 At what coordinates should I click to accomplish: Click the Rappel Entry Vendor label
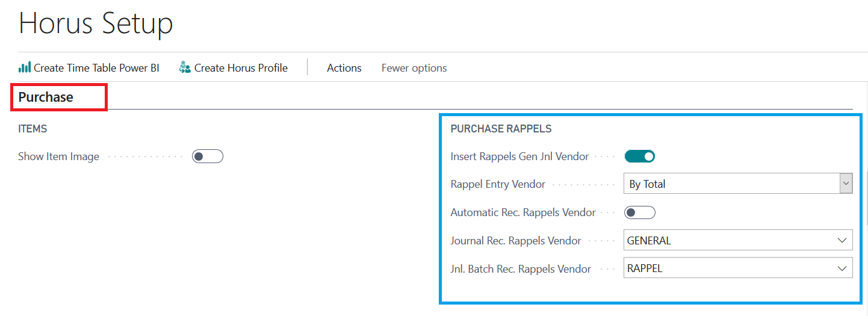(x=498, y=184)
